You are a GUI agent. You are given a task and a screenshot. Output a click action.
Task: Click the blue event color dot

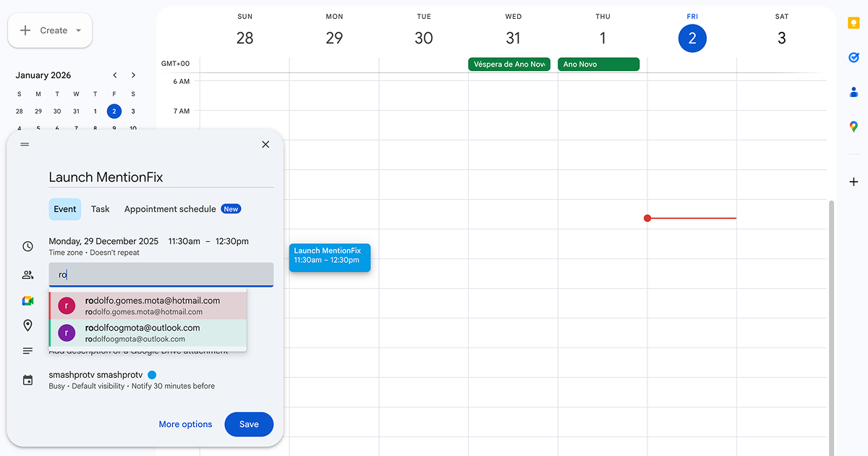pyautogui.click(x=151, y=376)
